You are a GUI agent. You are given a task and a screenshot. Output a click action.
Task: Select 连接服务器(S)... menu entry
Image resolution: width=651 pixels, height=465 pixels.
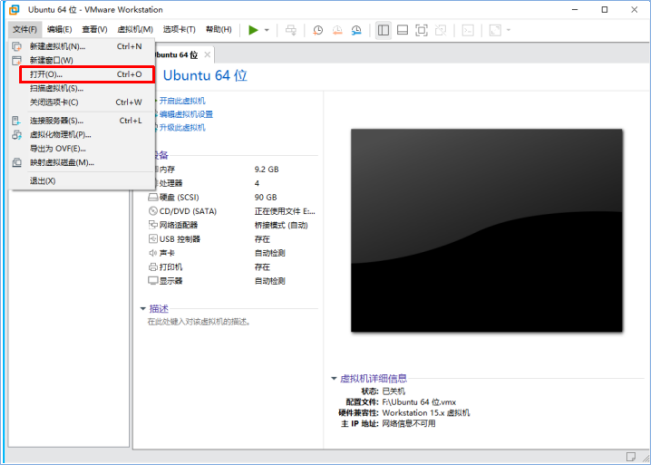(82, 121)
